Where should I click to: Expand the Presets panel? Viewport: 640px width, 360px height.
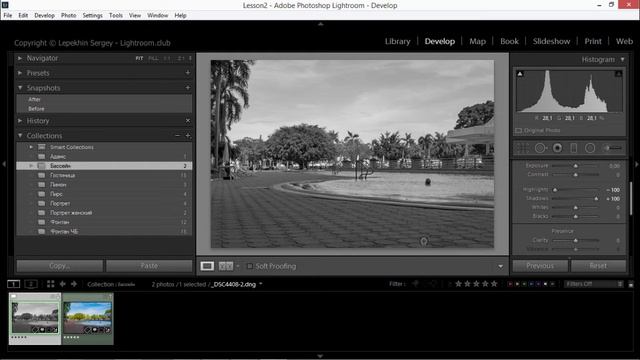point(20,73)
